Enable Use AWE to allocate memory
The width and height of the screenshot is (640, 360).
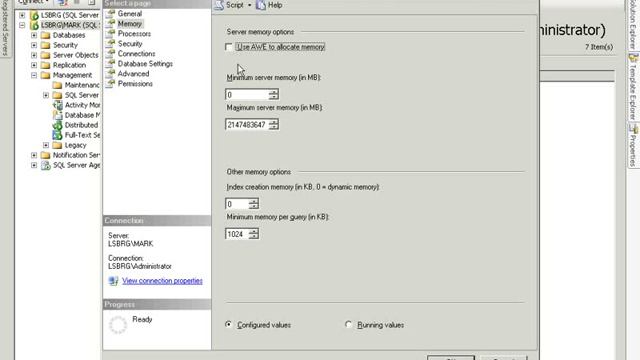point(229,47)
